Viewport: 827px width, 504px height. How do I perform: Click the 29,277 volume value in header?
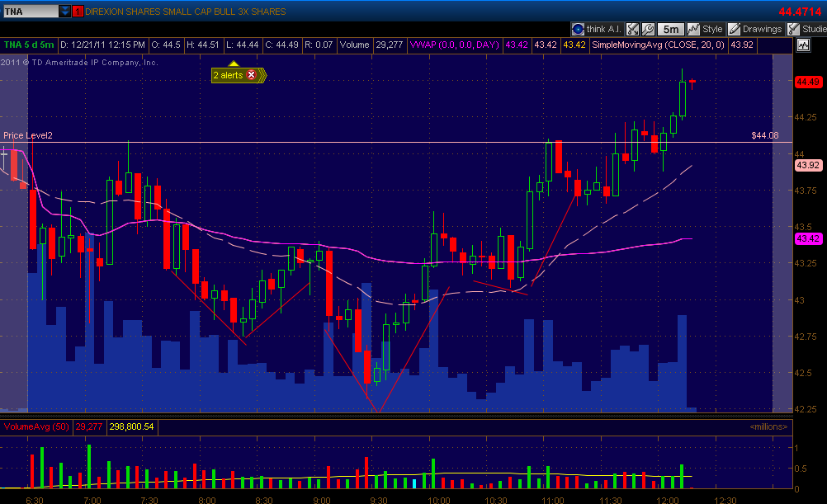coord(390,45)
